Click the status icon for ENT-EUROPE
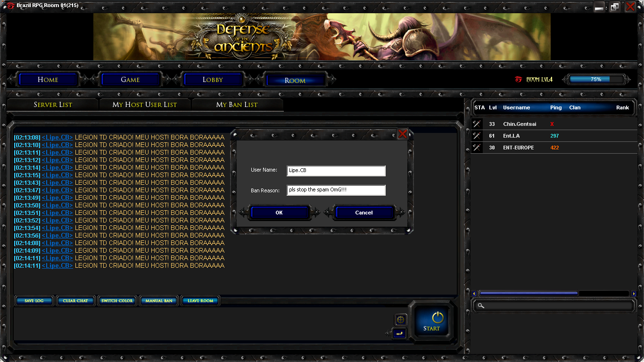The width and height of the screenshot is (644, 362). pyautogui.click(x=477, y=148)
